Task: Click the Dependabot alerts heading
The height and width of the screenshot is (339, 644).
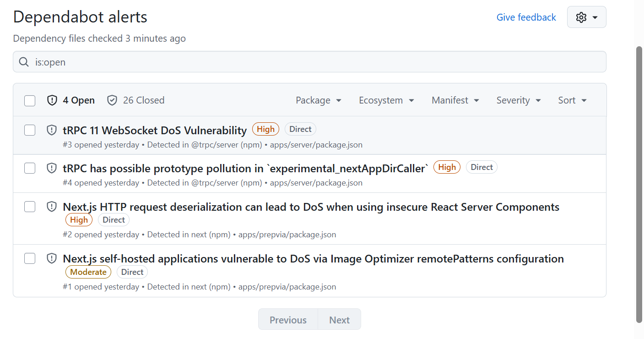Action: coord(80,17)
